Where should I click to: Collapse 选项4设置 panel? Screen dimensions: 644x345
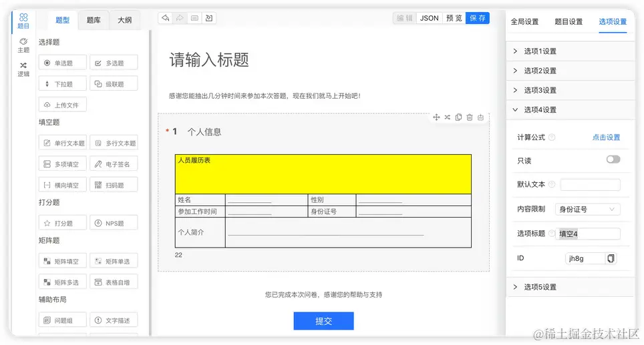571,109
